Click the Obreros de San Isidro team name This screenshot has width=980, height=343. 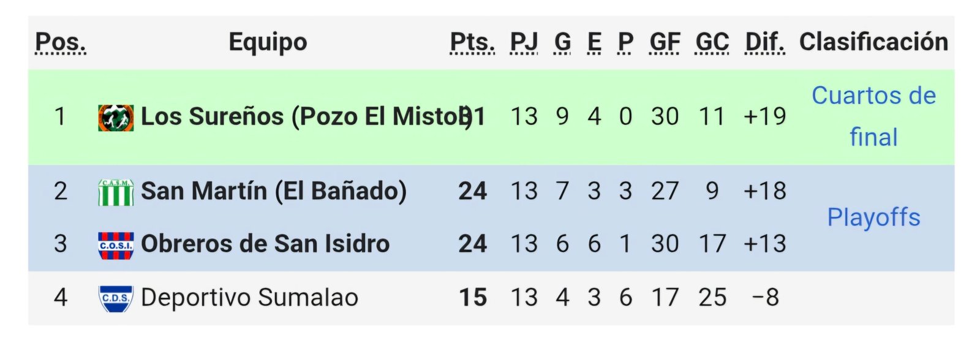[265, 244]
